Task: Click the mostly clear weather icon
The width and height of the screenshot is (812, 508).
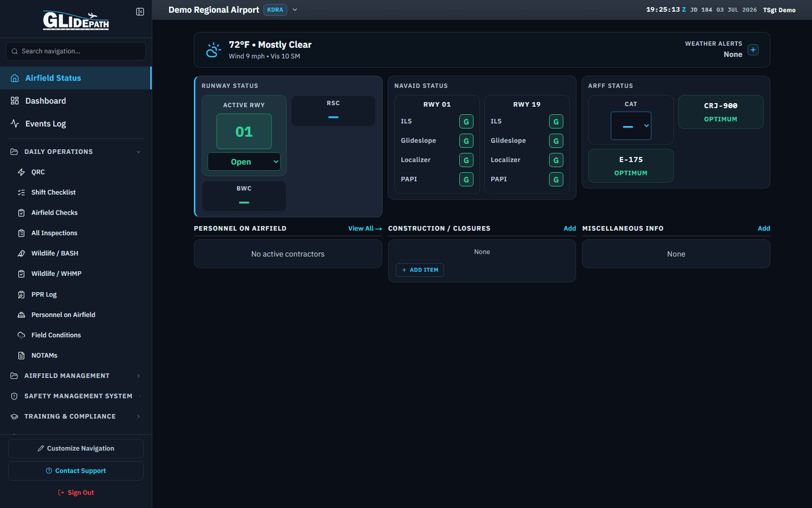Action: coord(213,50)
